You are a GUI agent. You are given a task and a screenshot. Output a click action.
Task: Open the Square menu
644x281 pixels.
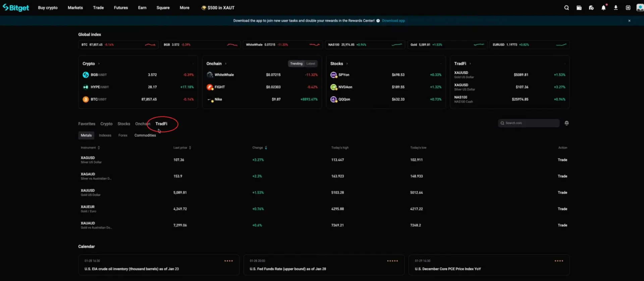[x=163, y=8]
